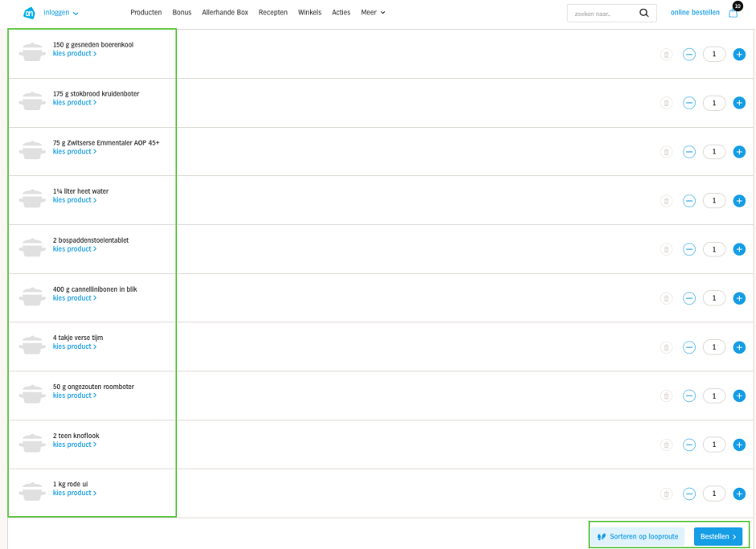
Task: Delete the gesneden boerenkool item via trash icon
Action: coord(666,55)
